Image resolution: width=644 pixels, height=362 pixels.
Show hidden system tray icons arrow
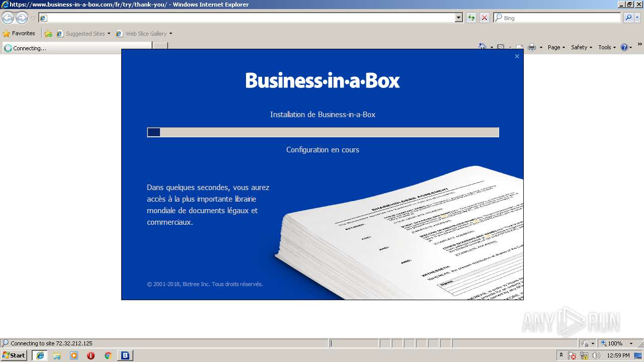[x=561, y=355]
